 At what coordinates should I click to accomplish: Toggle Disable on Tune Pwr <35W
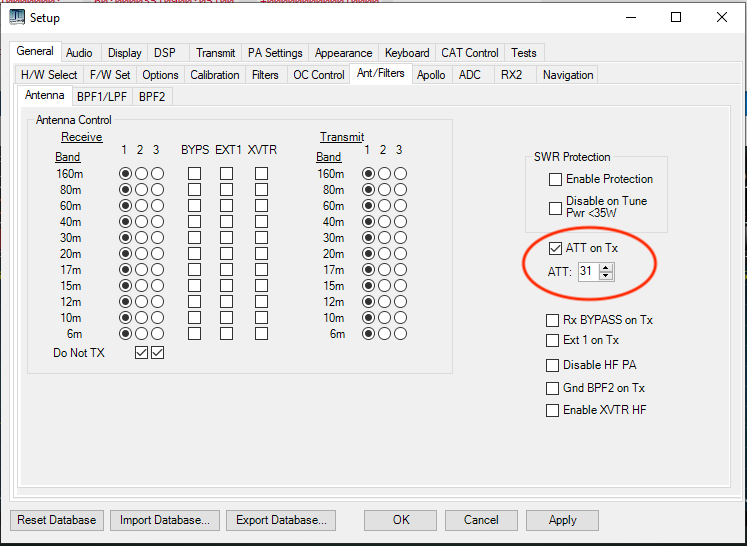[555, 207]
